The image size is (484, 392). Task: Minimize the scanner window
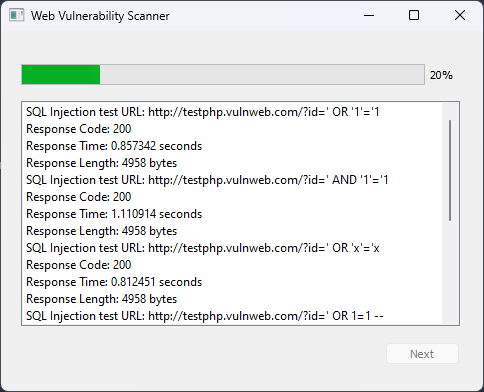click(369, 15)
